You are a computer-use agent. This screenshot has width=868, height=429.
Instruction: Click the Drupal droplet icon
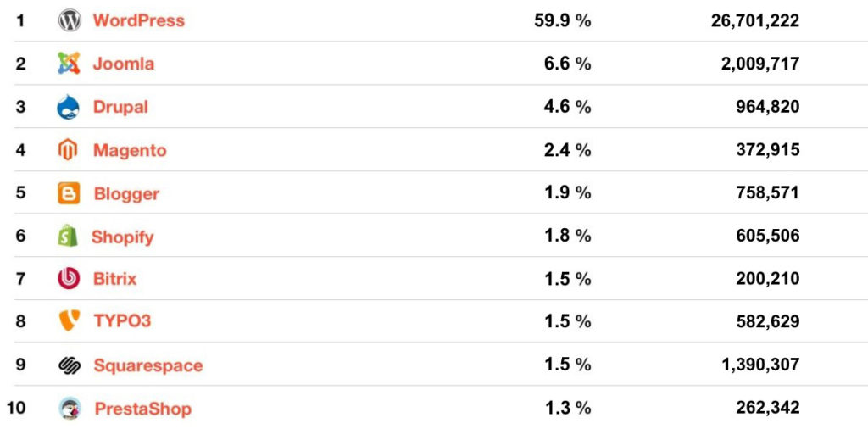(68, 107)
